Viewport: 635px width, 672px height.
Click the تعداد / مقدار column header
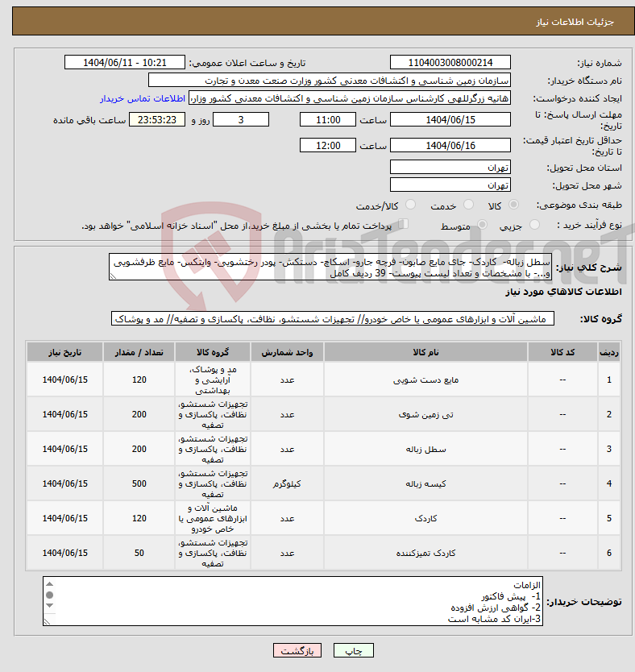coord(139,352)
